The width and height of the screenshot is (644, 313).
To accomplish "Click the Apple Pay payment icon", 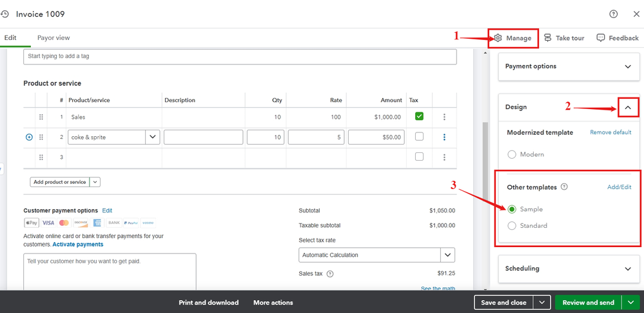I will pos(32,223).
